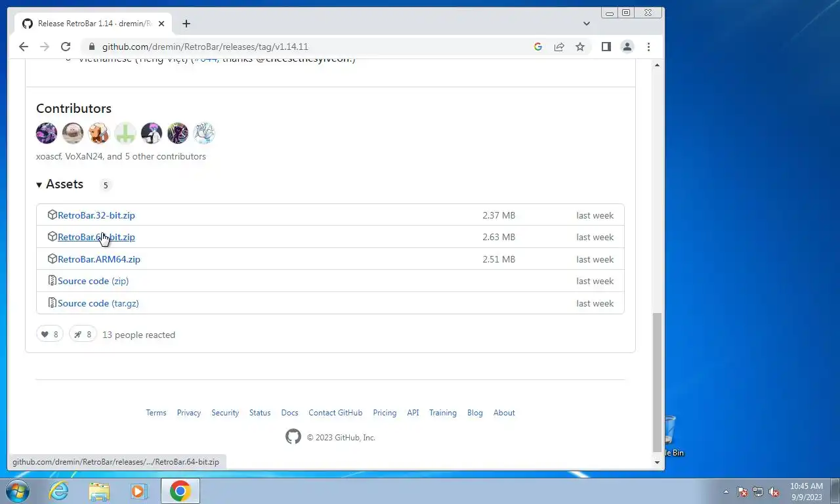Expand the tab search chevron
This screenshot has height=504, width=840.
coord(587,24)
